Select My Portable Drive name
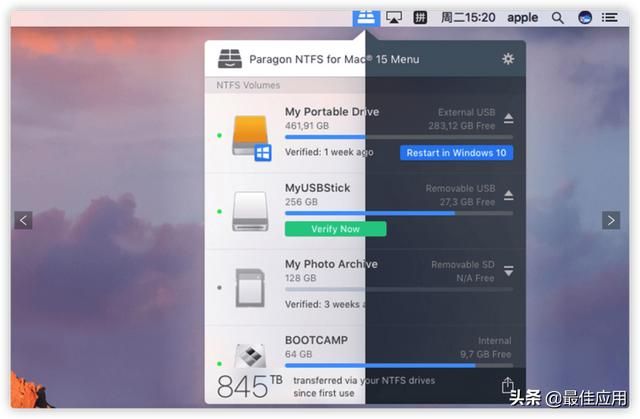The height and width of the screenshot is (419, 640). pos(332,112)
